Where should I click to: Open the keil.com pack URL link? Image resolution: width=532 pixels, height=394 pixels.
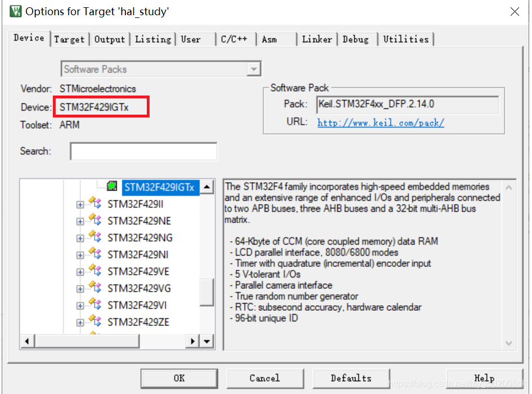pos(380,123)
